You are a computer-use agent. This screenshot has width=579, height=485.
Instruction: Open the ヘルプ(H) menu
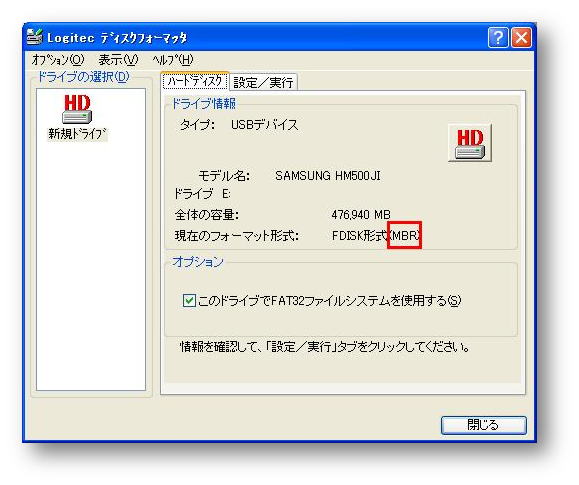coord(173,59)
